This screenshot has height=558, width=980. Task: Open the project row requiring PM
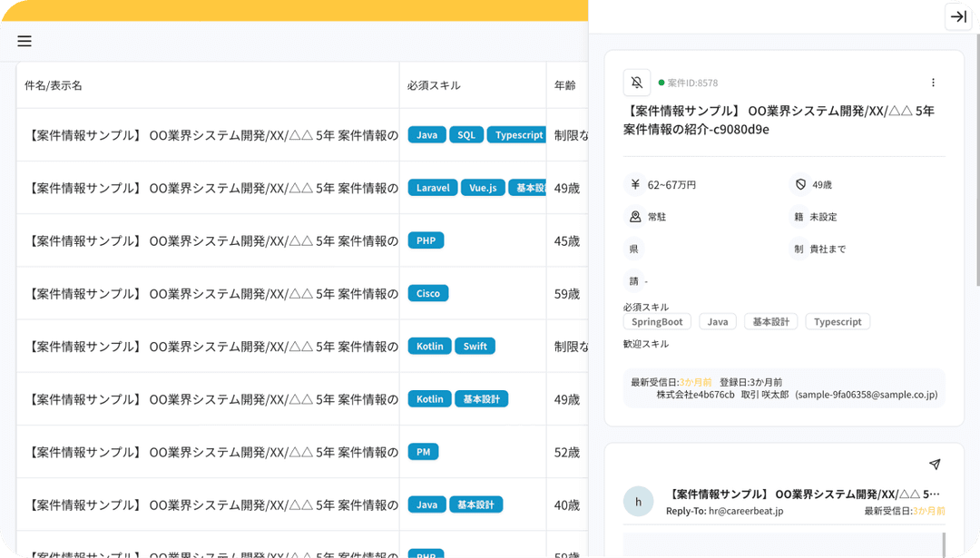pos(302,452)
